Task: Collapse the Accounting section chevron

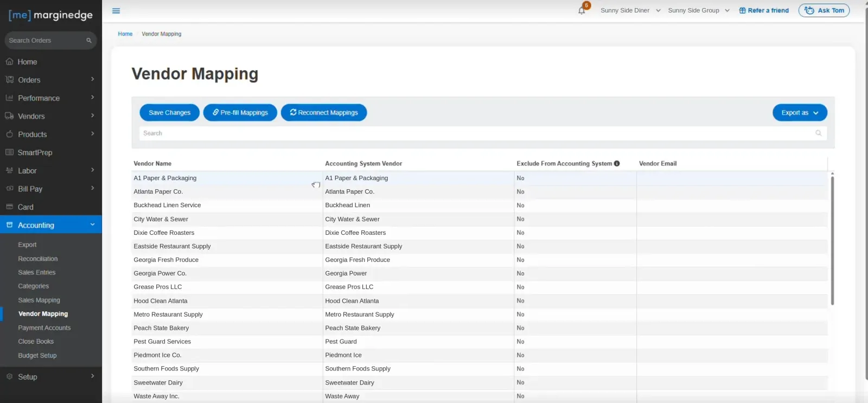Action: click(x=93, y=225)
